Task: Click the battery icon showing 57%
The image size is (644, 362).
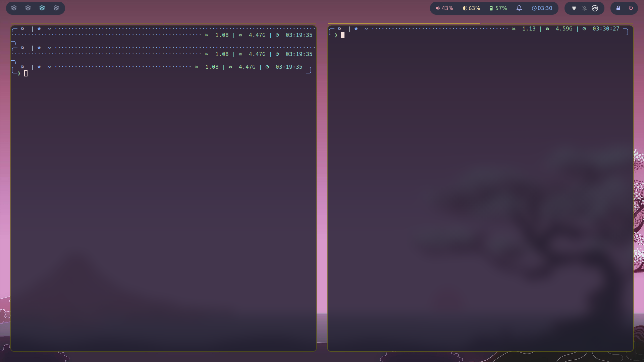Action: tap(491, 8)
